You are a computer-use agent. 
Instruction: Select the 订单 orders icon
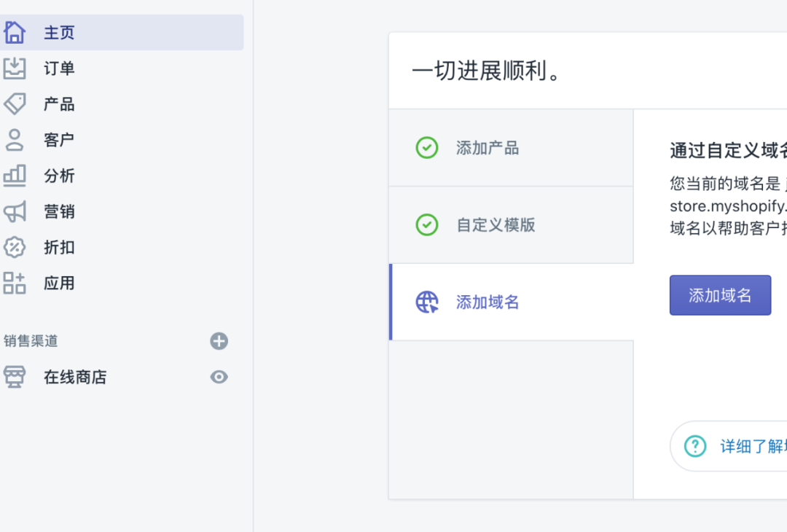pos(15,69)
